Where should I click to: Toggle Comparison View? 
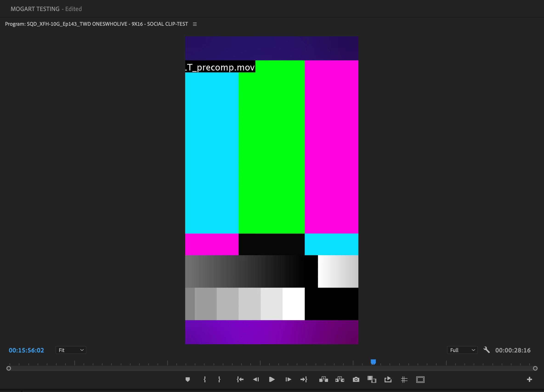(372, 379)
